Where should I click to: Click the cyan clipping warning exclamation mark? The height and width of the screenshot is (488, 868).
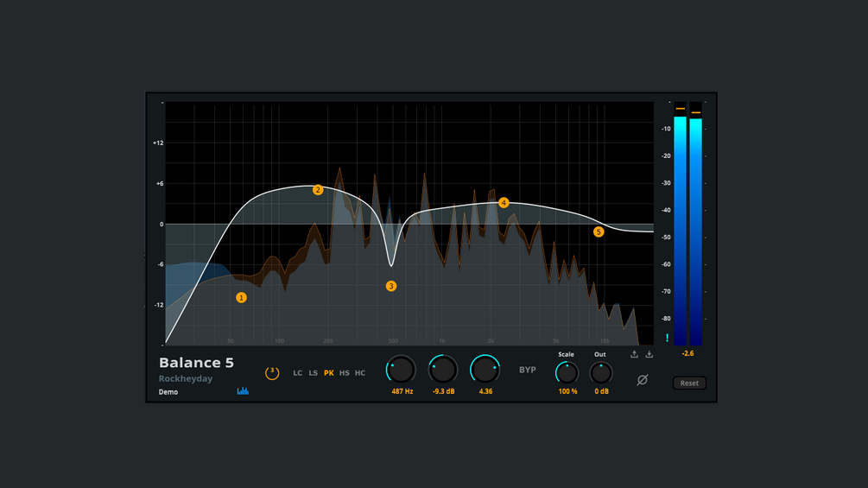pos(667,338)
